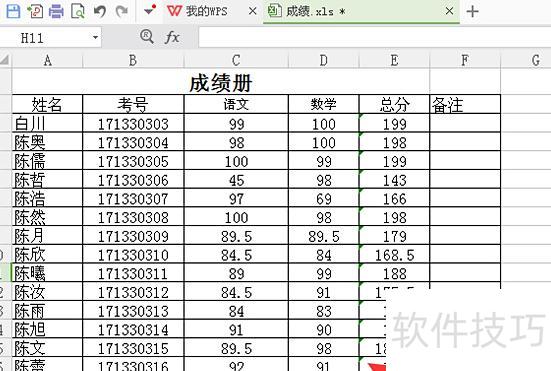The image size is (551, 371).
Task: Click the 姓名 header cell
Action: click(x=47, y=104)
